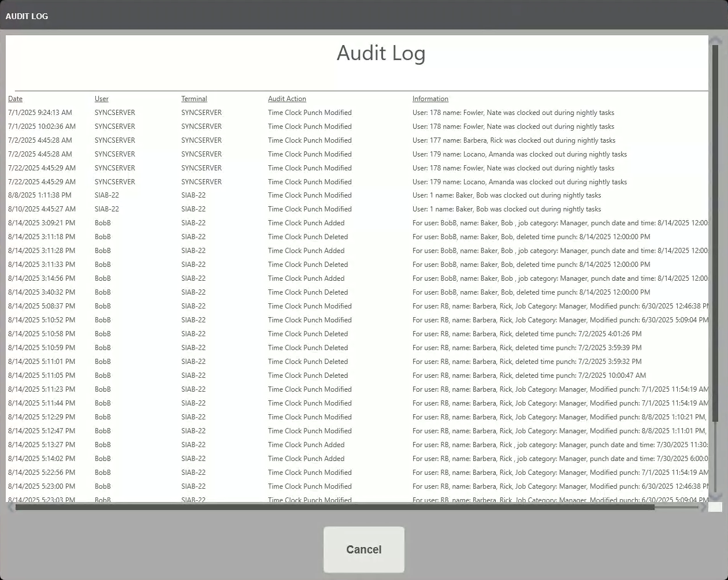Select the '8/14/2025 5:14:02 PM' date cell
The width and height of the screenshot is (728, 580).
(42, 459)
